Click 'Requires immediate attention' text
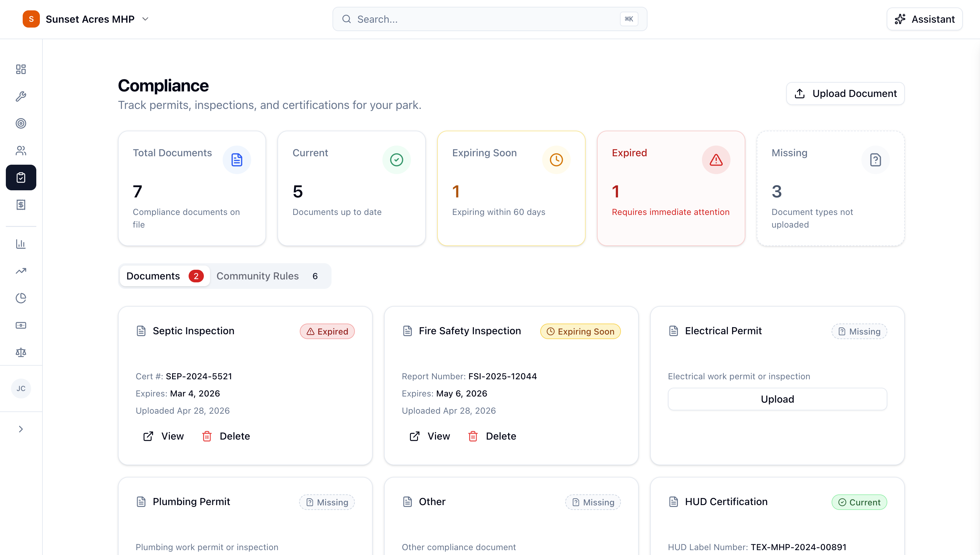This screenshot has width=980, height=555. (671, 212)
